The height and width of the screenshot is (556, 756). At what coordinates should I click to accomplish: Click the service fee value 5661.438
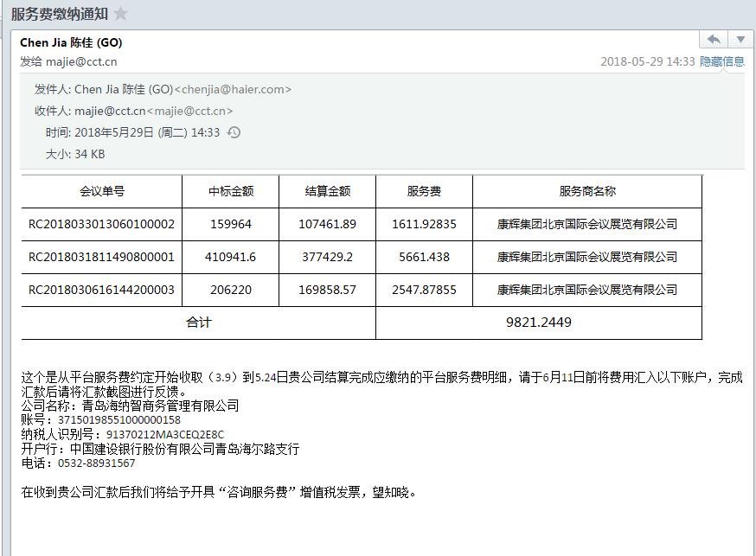pos(424,257)
